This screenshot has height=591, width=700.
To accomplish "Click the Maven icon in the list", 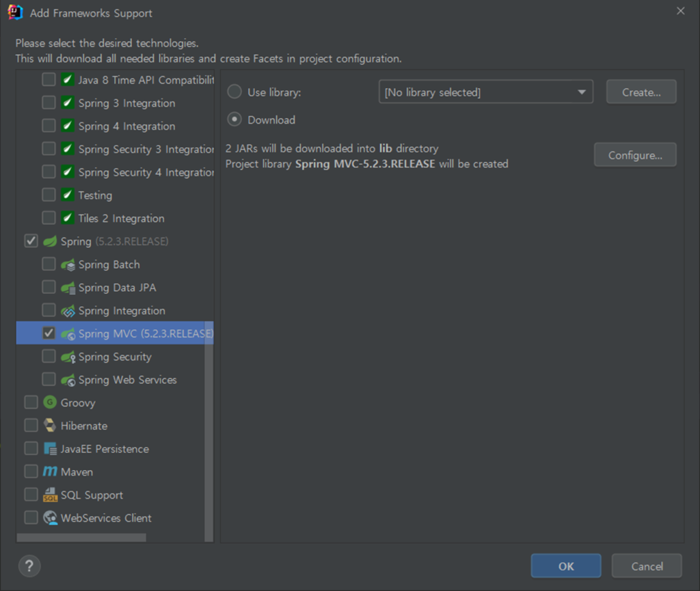I will 50,471.
